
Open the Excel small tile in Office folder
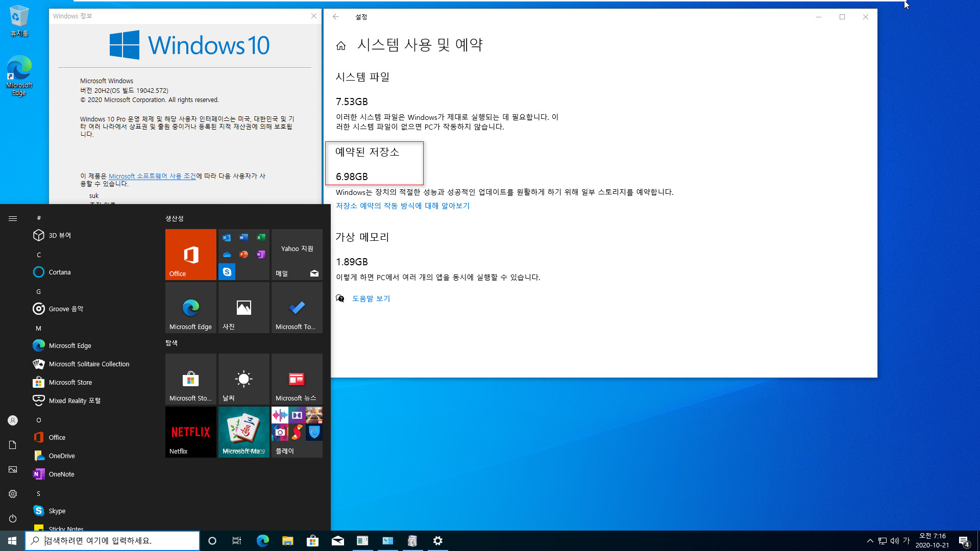click(261, 238)
